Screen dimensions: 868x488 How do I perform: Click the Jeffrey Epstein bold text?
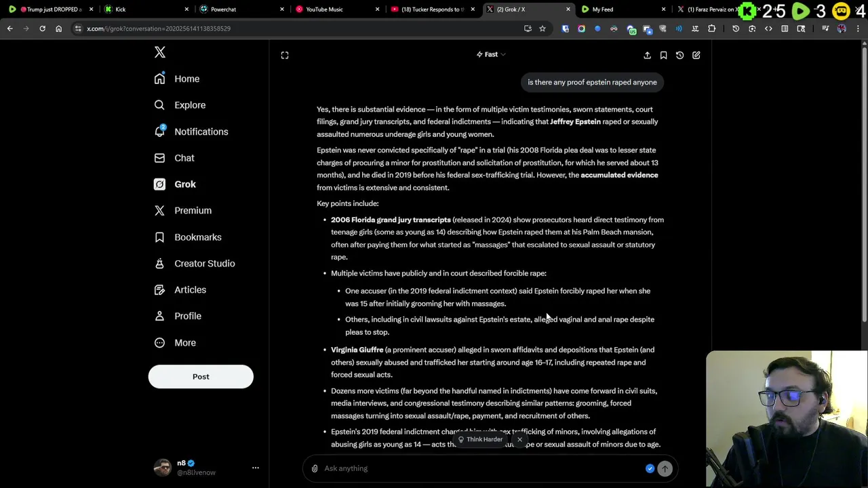575,122
